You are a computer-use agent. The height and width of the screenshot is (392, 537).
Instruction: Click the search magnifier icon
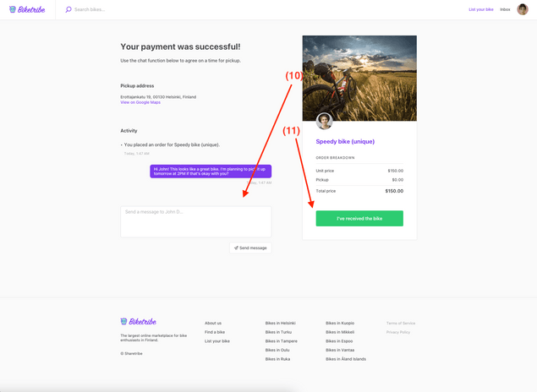(68, 9)
